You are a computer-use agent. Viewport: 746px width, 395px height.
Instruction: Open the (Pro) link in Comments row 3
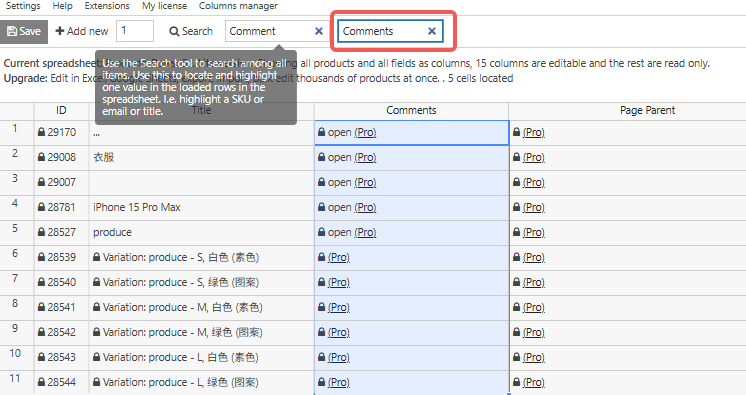coord(365,182)
